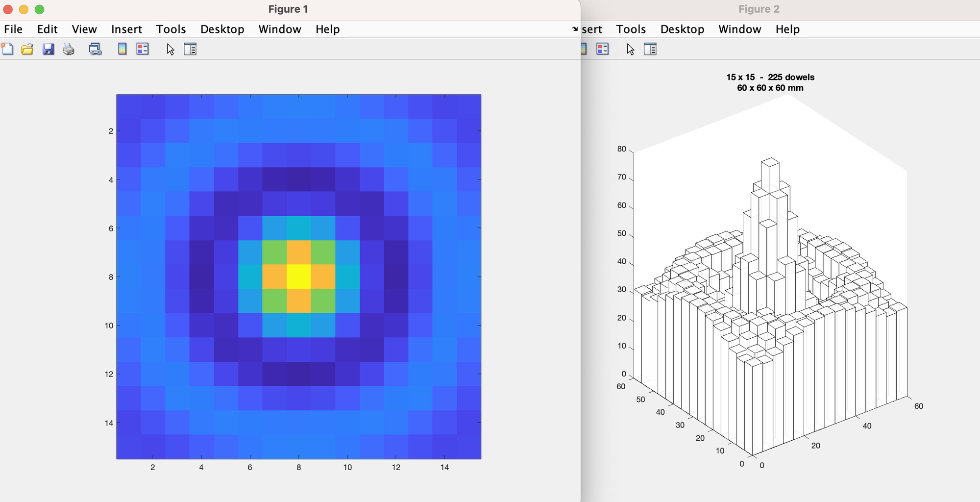Create a new figure from Figure 1 toolbar
This screenshot has width=980, height=502.
[x=7, y=49]
